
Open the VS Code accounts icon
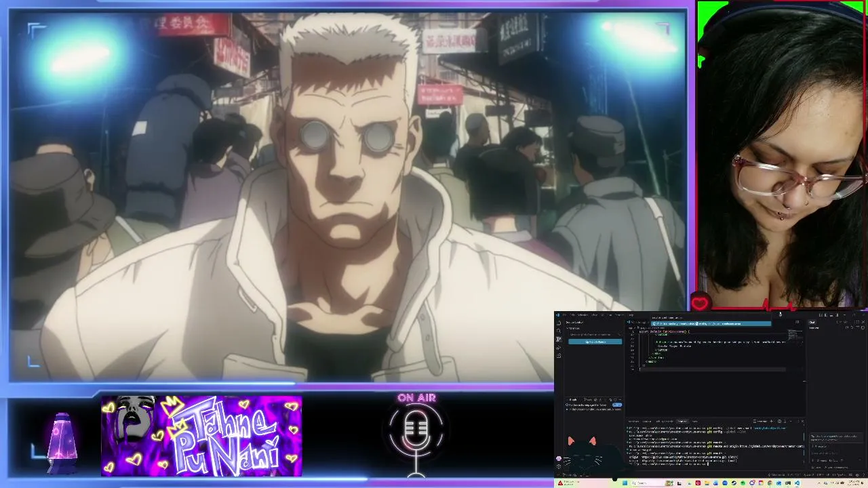[x=559, y=458]
